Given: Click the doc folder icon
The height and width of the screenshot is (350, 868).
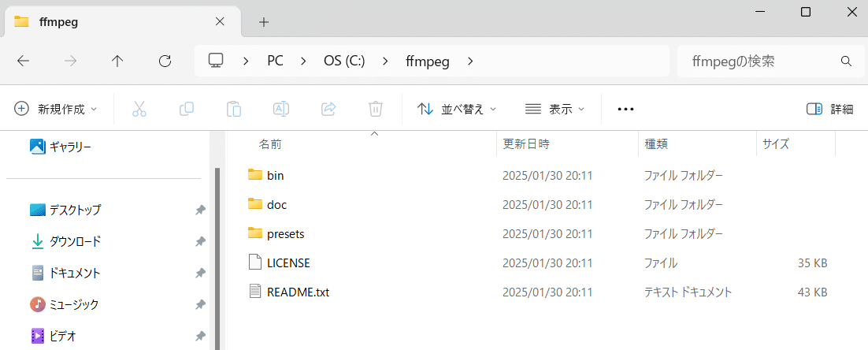Looking at the screenshot, I should (254, 204).
